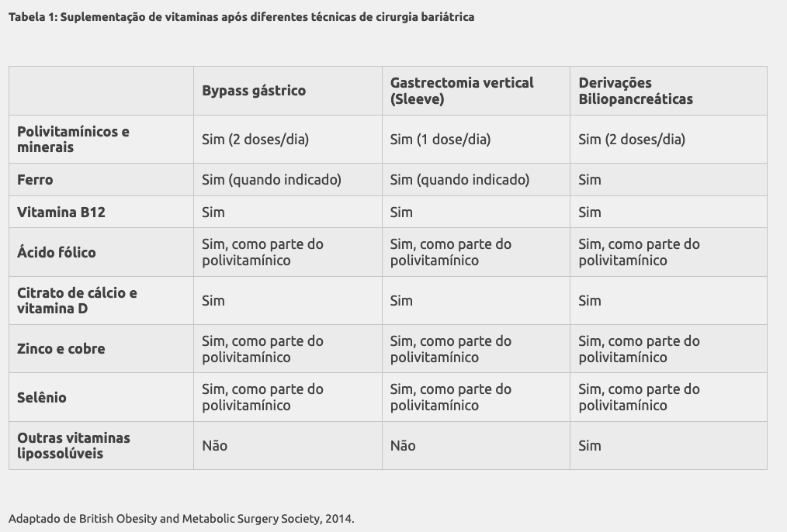
Task: Click the 'Polivitamínicos e minerais' row label
Action: [x=73, y=140]
